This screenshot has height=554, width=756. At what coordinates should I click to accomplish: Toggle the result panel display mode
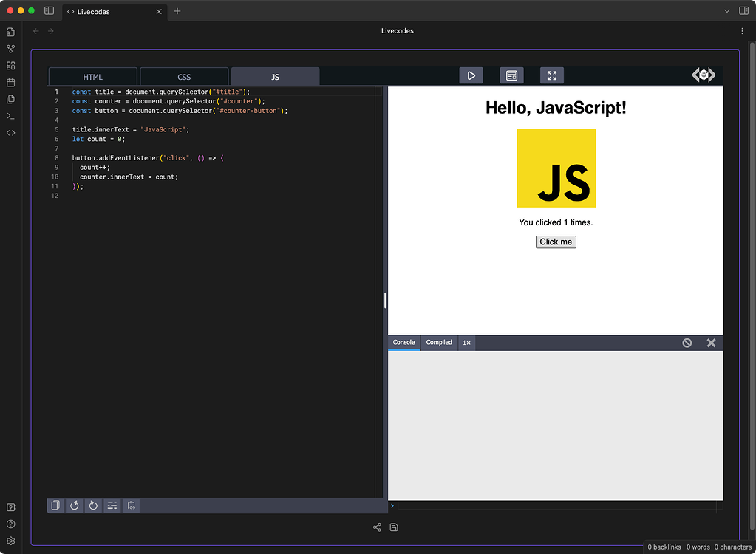click(x=511, y=75)
